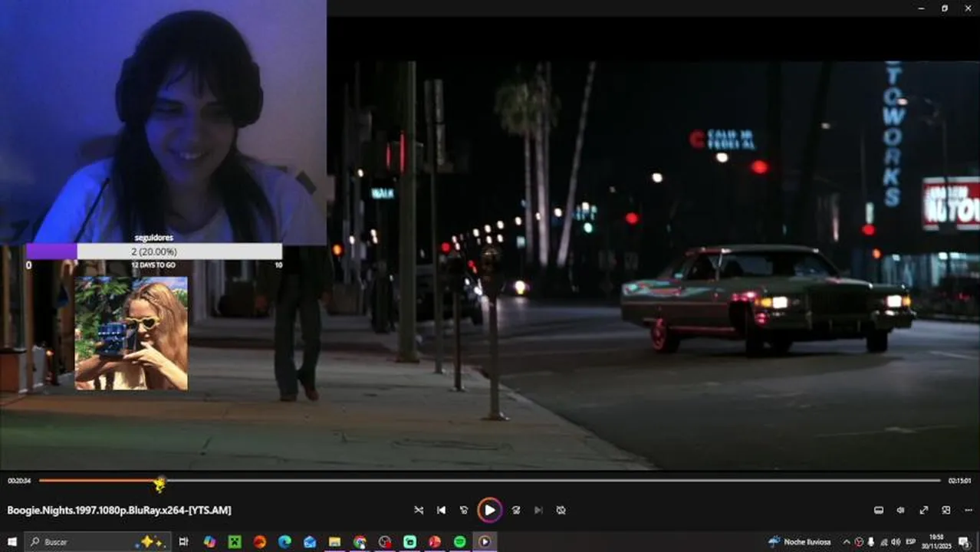The width and height of the screenshot is (980, 552).
Task: Skip back 10 seconds
Action: click(x=464, y=510)
